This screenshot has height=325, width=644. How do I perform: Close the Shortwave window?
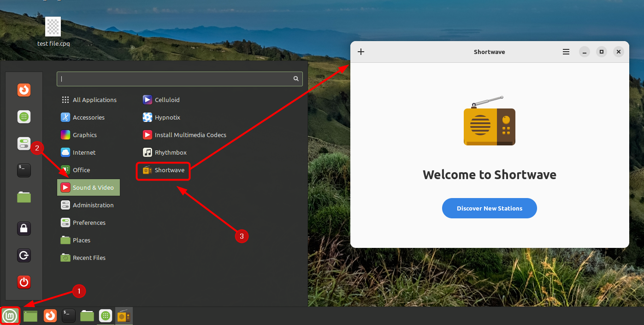point(619,52)
